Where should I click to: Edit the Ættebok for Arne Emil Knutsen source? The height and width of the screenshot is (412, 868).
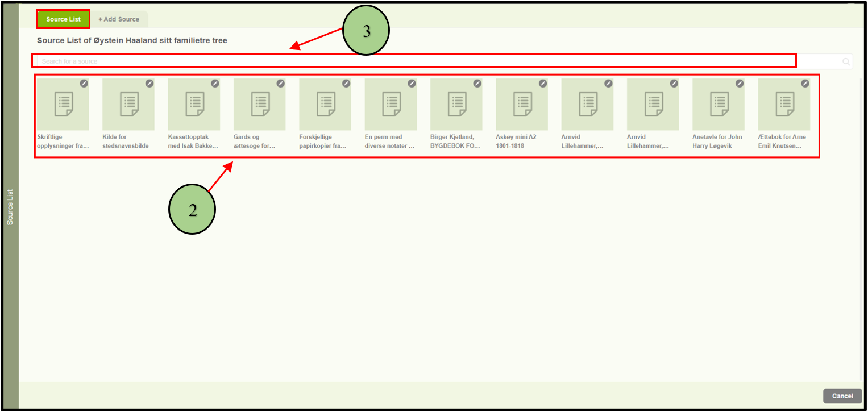[x=805, y=83]
